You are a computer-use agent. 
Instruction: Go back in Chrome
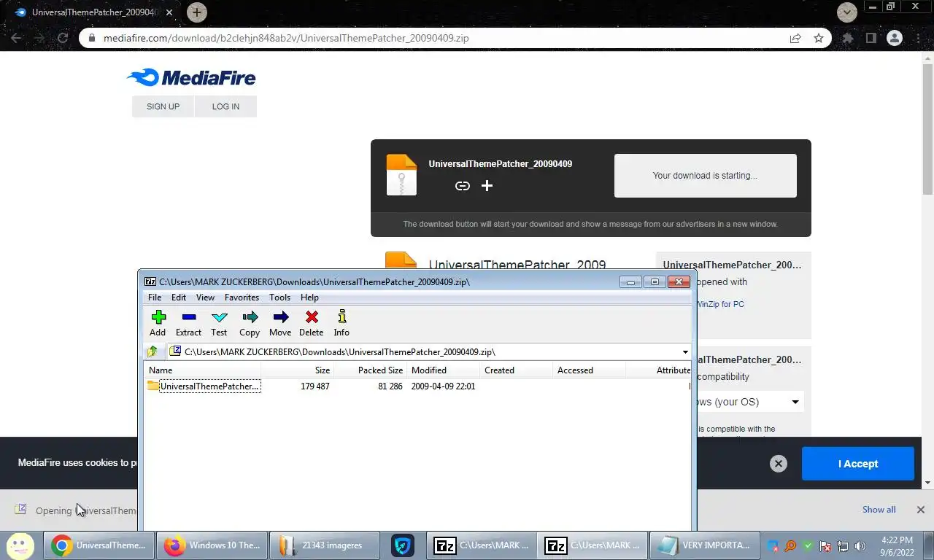point(16,38)
